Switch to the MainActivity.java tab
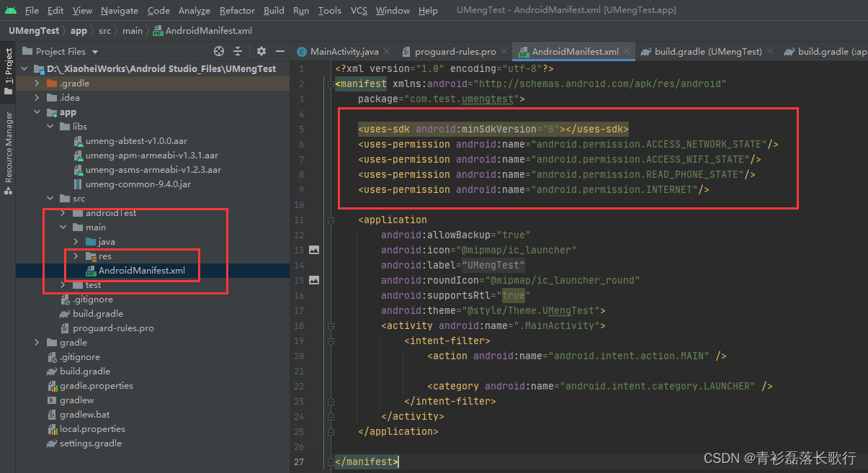 [x=344, y=52]
